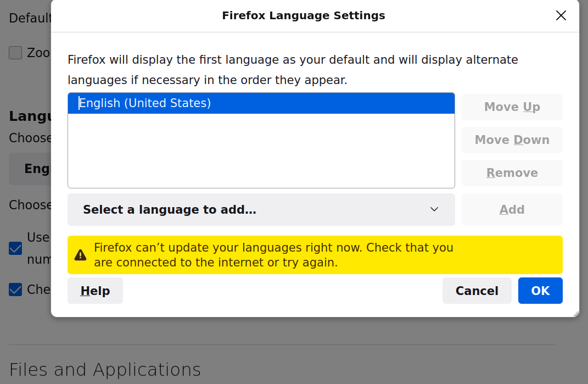Click the Move Up button
588x384 pixels.
512,107
